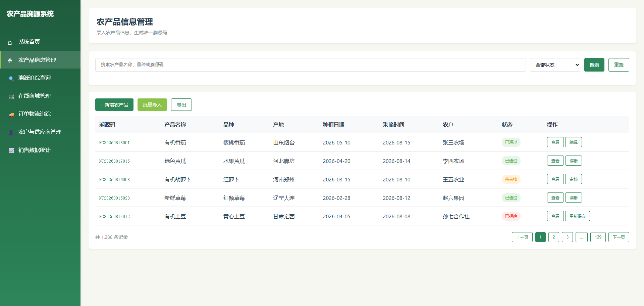Show 销售数据统计 page
Viewport: 644px width, 306px height.
[x=40, y=150]
